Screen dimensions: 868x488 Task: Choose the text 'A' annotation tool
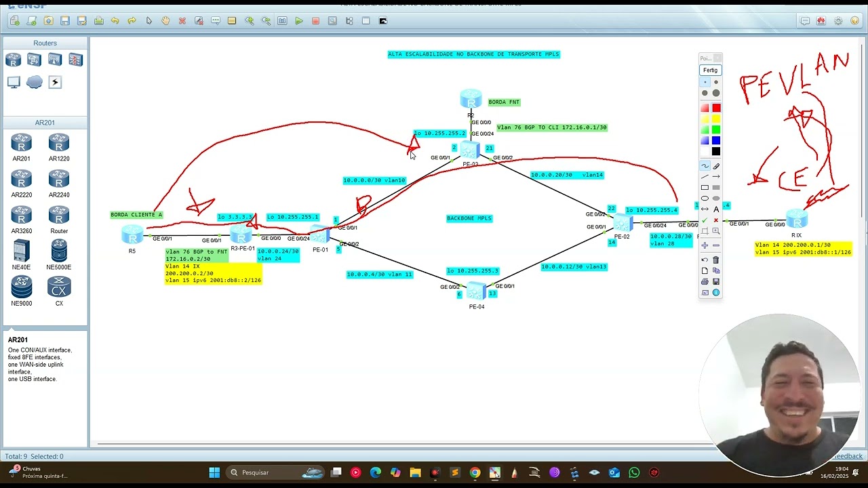point(716,209)
